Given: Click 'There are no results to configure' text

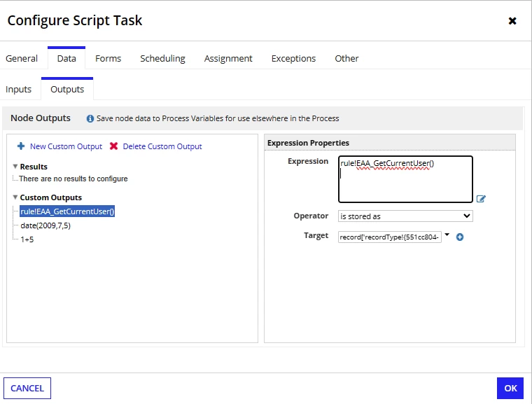Looking at the screenshot, I should 73,179.
